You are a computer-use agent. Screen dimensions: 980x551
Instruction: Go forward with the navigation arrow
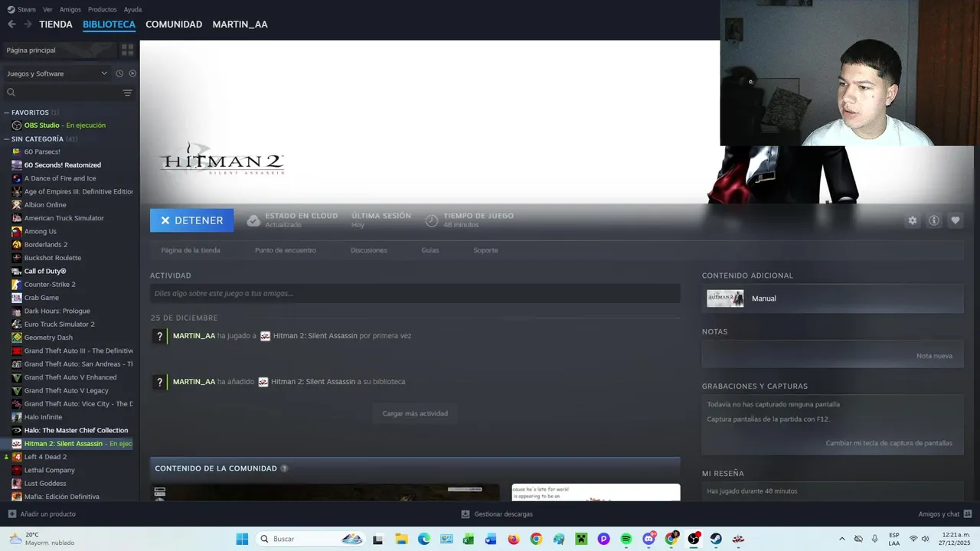28,24
